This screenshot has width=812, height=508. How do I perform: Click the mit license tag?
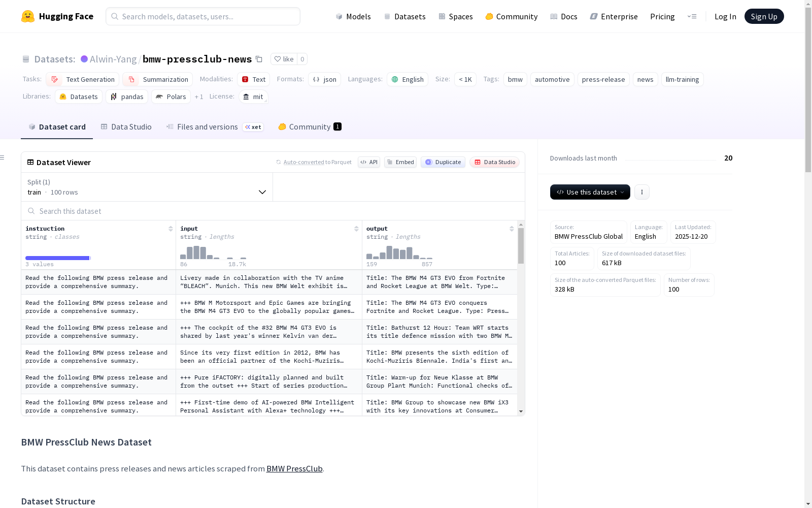(x=253, y=97)
